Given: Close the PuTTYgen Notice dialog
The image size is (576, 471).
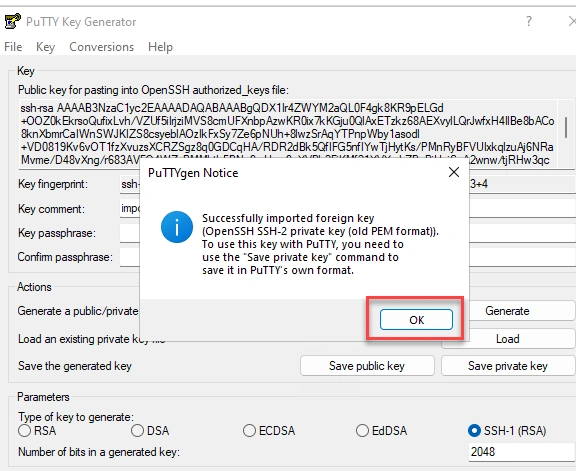Looking at the screenshot, I should click(454, 172).
